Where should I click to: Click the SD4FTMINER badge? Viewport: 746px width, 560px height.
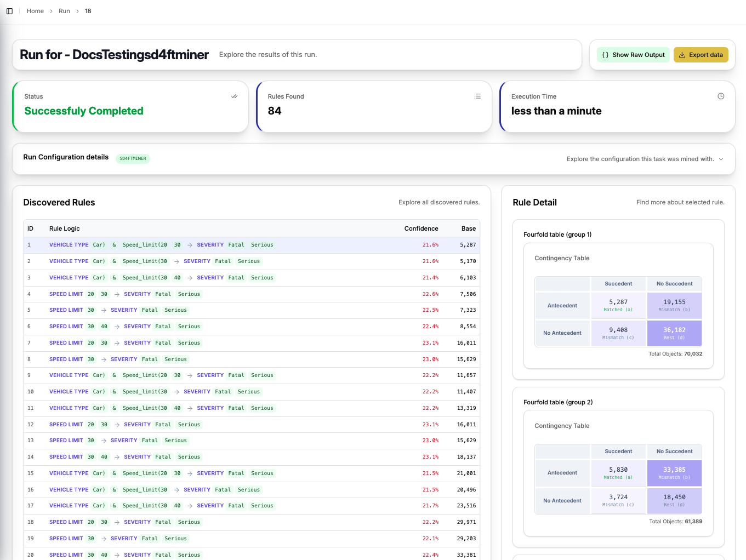pyautogui.click(x=133, y=158)
